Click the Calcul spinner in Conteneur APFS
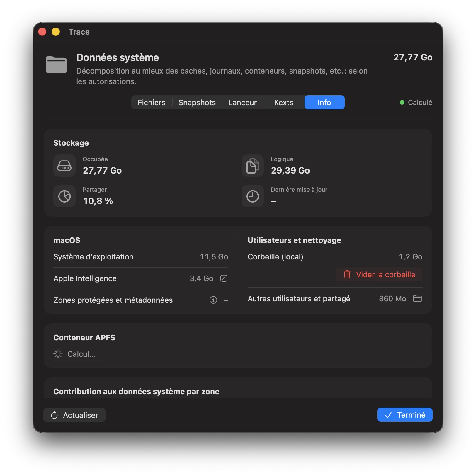The height and width of the screenshot is (476, 476). (58, 354)
